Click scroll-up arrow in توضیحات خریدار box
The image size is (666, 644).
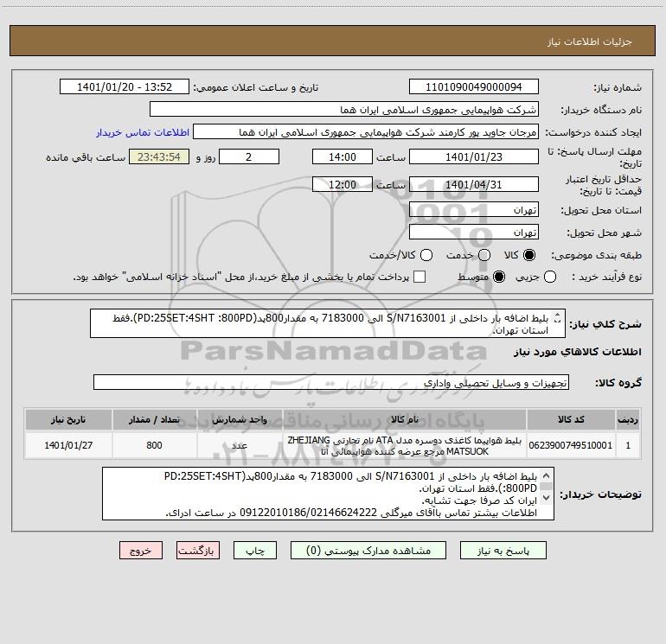544,475
